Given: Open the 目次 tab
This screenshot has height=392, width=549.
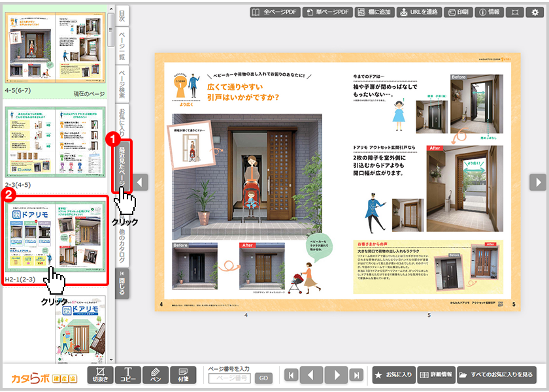Looking at the screenshot, I should click(x=122, y=16).
